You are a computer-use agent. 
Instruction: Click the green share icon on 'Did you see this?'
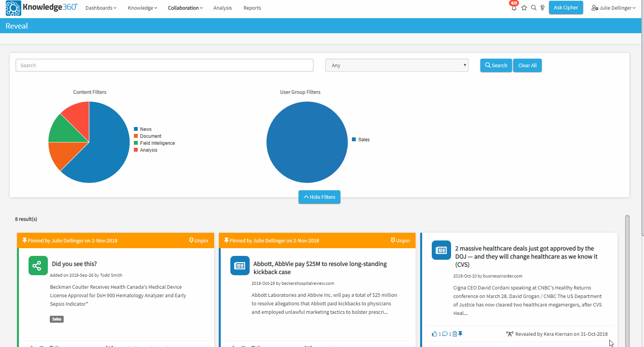(38, 266)
